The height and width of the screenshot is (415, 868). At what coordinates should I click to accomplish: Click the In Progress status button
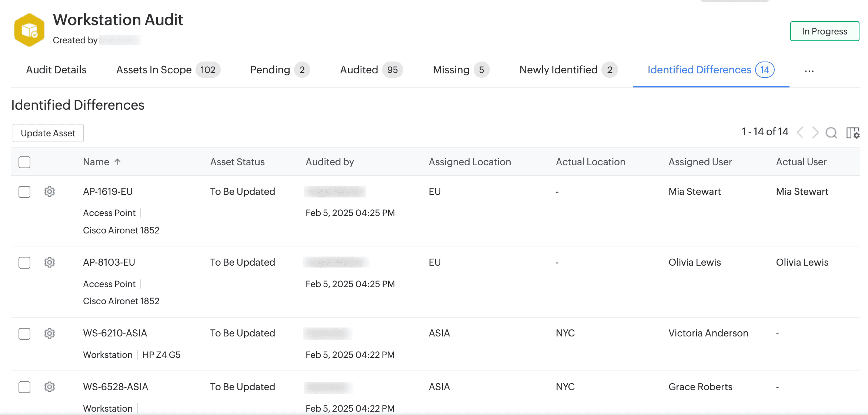click(x=824, y=31)
